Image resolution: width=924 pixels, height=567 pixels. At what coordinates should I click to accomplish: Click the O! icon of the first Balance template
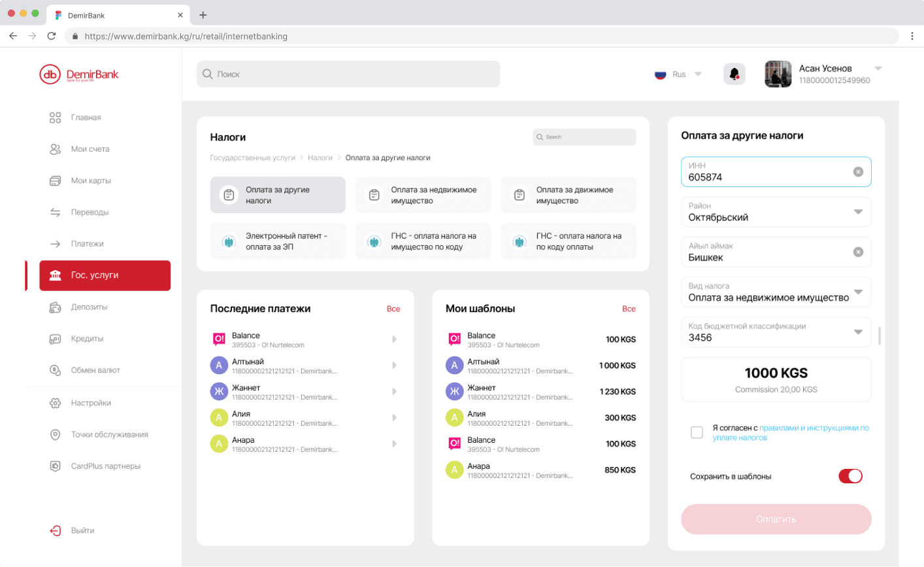(454, 339)
